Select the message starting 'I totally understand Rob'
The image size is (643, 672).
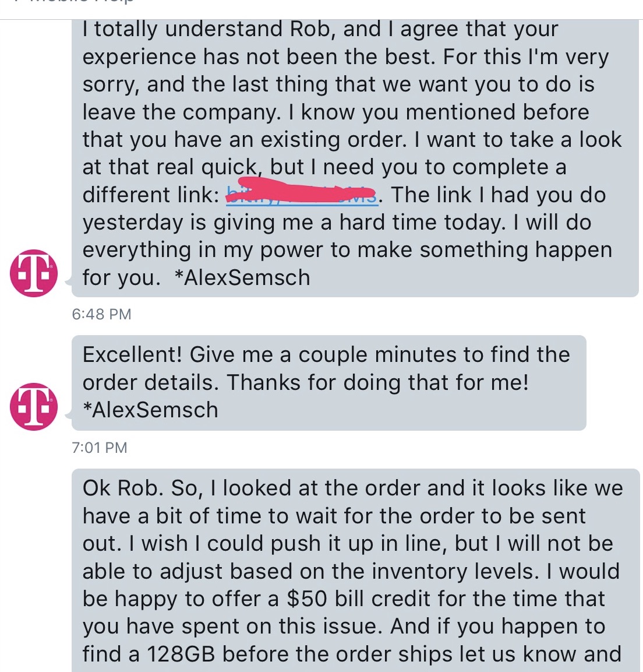point(355,158)
